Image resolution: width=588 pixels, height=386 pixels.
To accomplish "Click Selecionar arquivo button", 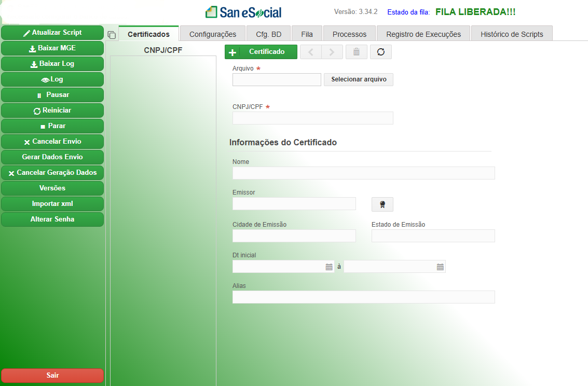I will pos(359,79).
